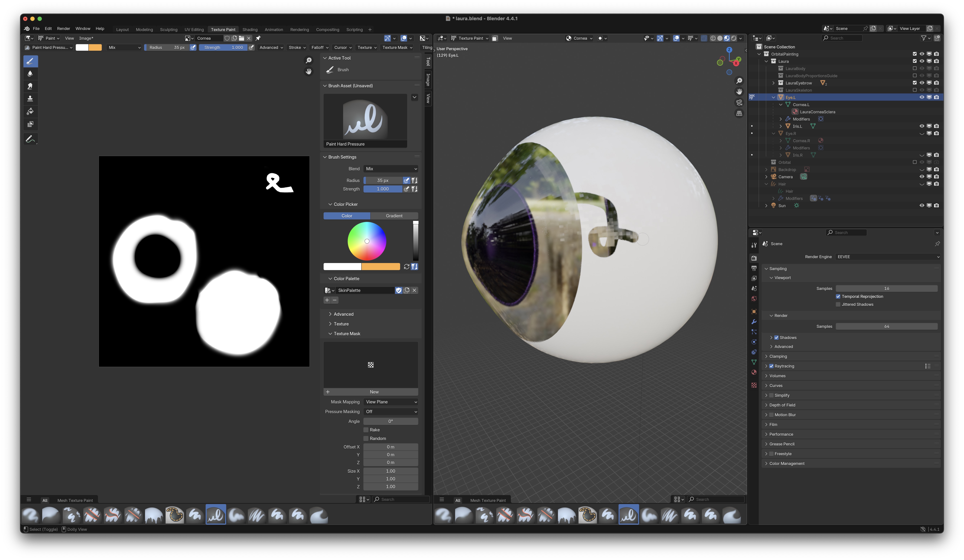Switch to the Shading workspace tab

(x=250, y=29)
